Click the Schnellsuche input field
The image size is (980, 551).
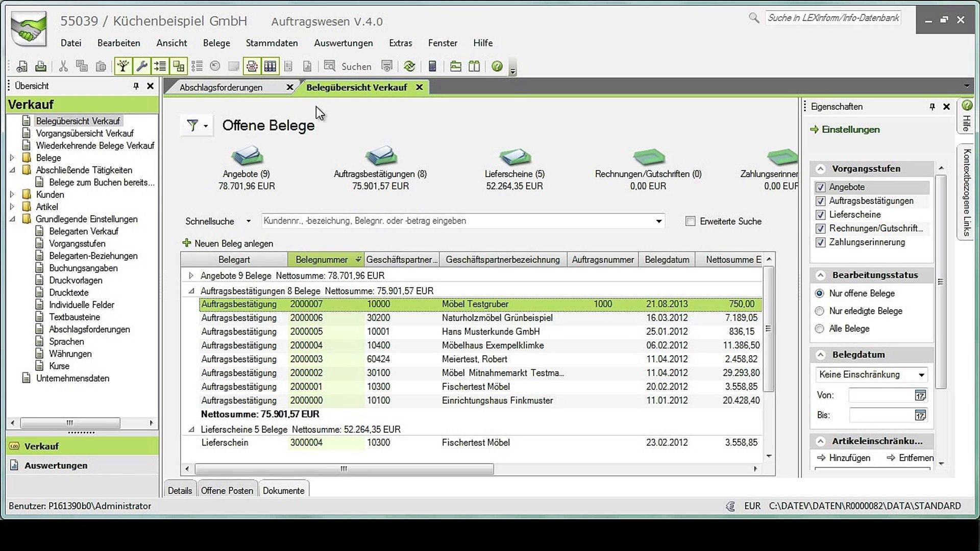point(457,221)
